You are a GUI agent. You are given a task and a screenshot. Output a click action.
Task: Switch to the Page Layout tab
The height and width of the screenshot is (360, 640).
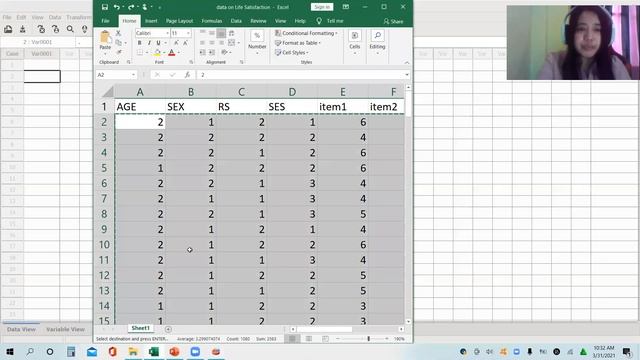click(180, 21)
